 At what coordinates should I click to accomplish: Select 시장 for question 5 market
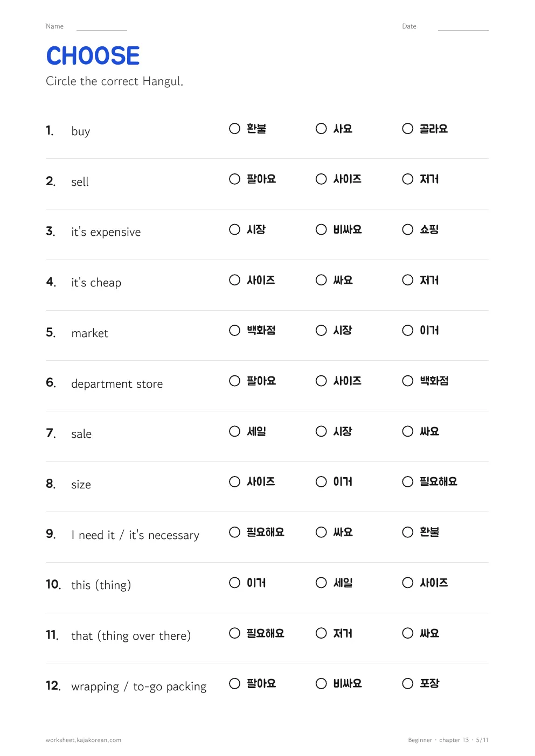pos(321,330)
